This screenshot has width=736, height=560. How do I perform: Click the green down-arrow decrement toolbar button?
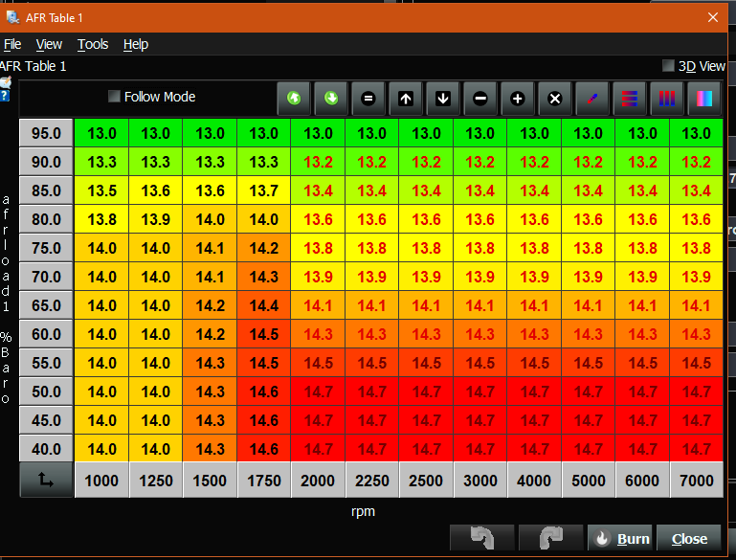click(331, 99)
